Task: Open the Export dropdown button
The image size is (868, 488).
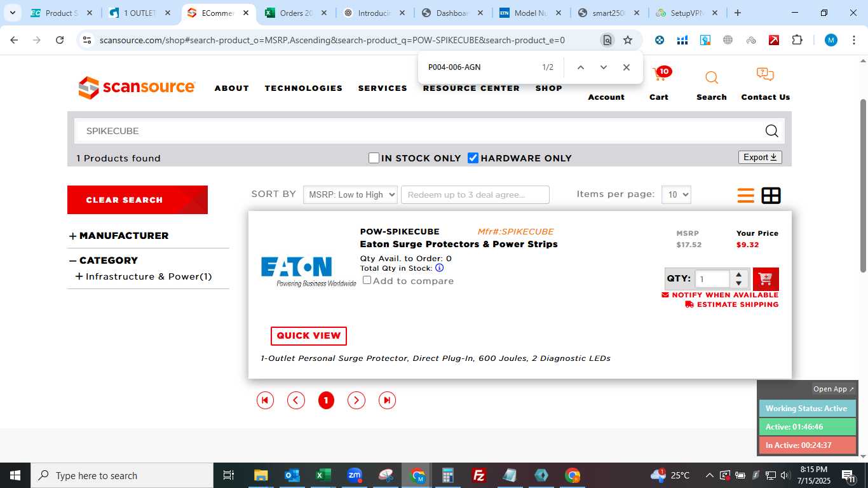Action: 760,158
